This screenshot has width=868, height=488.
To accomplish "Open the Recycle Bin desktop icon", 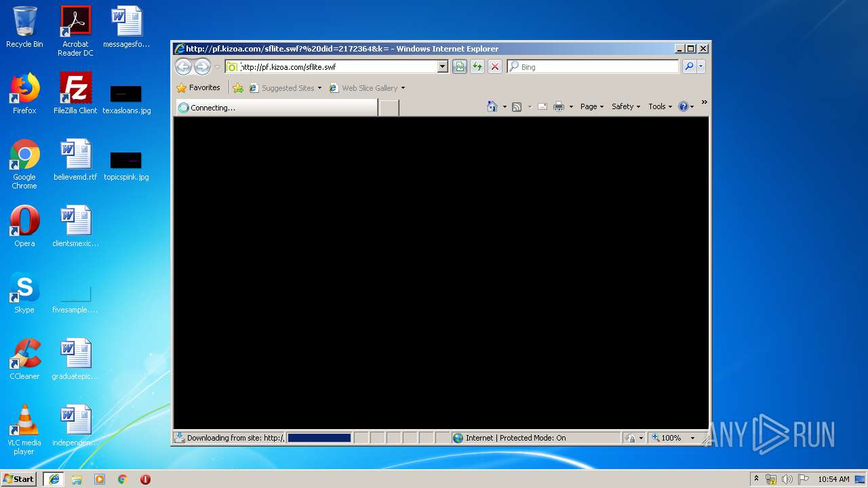I will coord(24,27).
